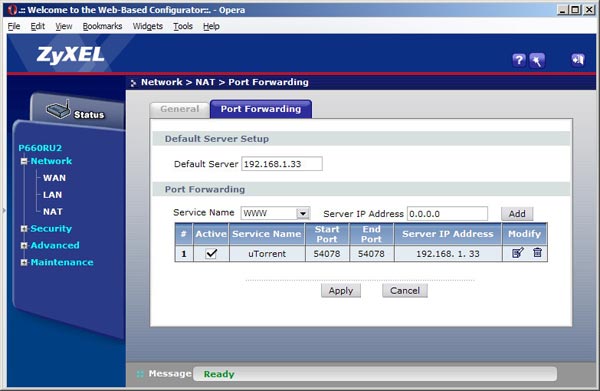Open the Help menu
Viewport: 600px width, 391px height.
pyautogui.click(x=211, y=26)
